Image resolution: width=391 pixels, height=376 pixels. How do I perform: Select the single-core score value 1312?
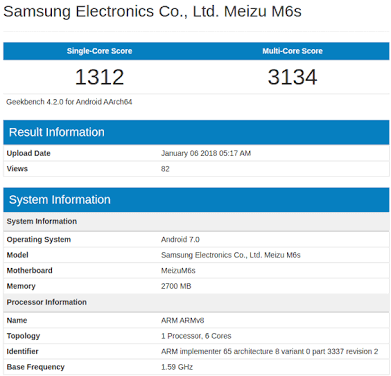[x=99, y=77]
